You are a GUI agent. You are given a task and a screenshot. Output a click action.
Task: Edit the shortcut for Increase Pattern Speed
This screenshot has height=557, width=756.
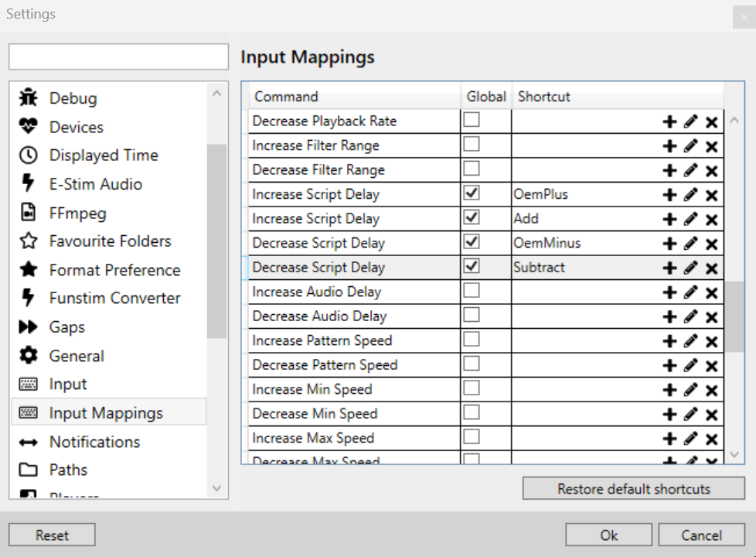(691, 341)
